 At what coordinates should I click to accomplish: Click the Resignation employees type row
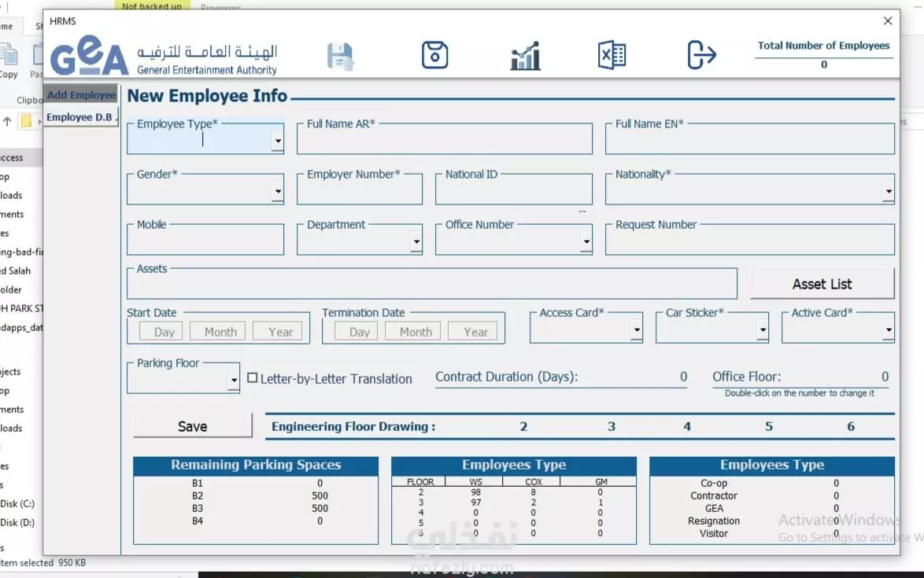pos(771,521)
